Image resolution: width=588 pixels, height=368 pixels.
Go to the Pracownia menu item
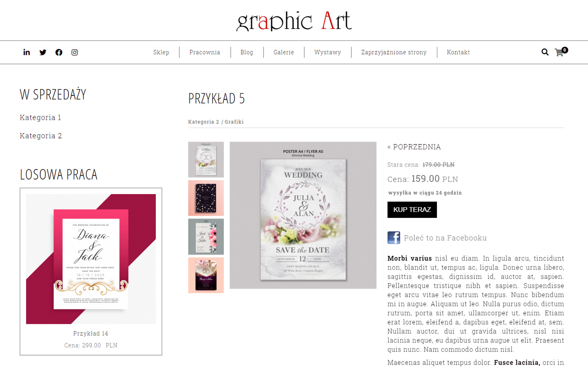point(205,52)
